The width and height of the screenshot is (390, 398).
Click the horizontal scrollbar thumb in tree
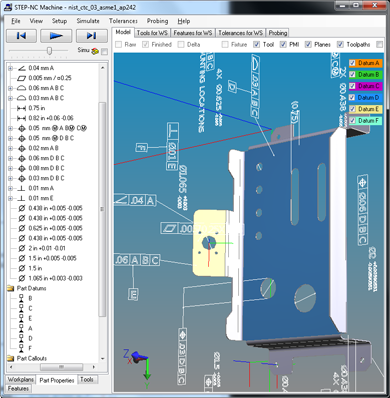point(61,367)
